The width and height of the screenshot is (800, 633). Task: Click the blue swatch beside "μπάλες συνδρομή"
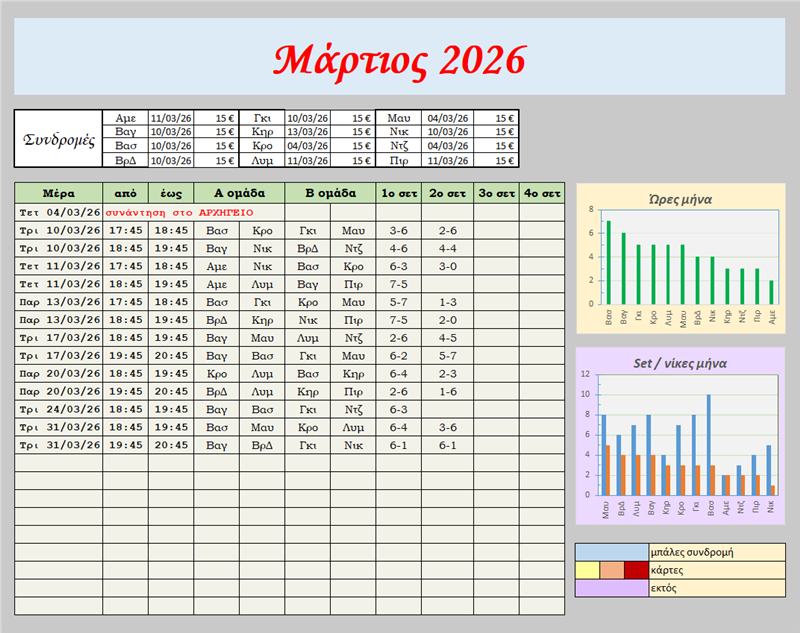[x=611, y=552]
